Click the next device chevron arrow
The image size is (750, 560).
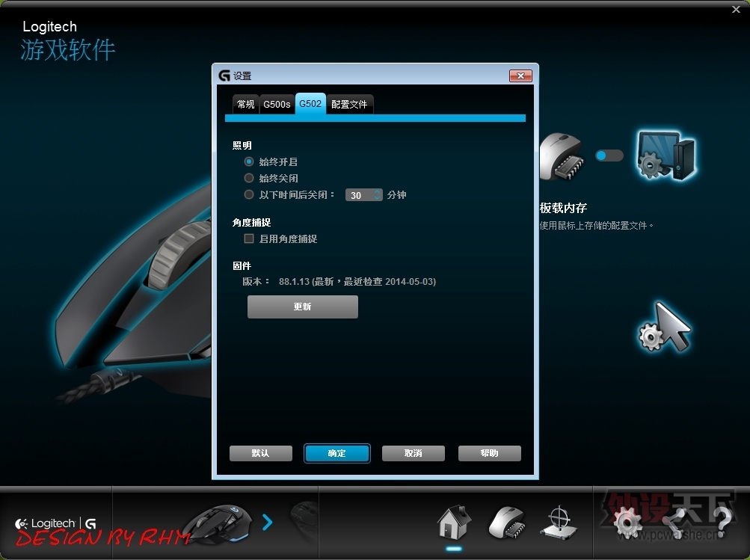pyautogui.click(x=268, y=522)
